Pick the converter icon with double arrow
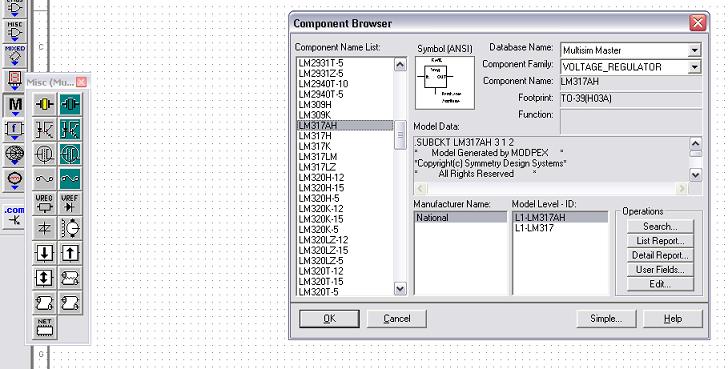This screenshot has width=728, height=369. (45, 278)
